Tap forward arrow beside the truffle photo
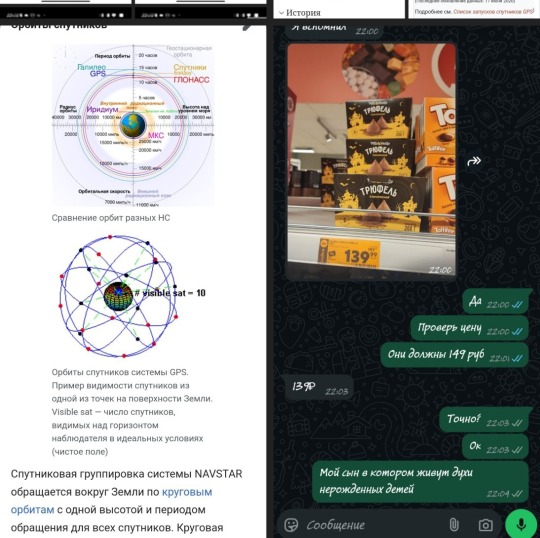Image resolution: width=540 pixels, height=538 pixels. (474, 161)
